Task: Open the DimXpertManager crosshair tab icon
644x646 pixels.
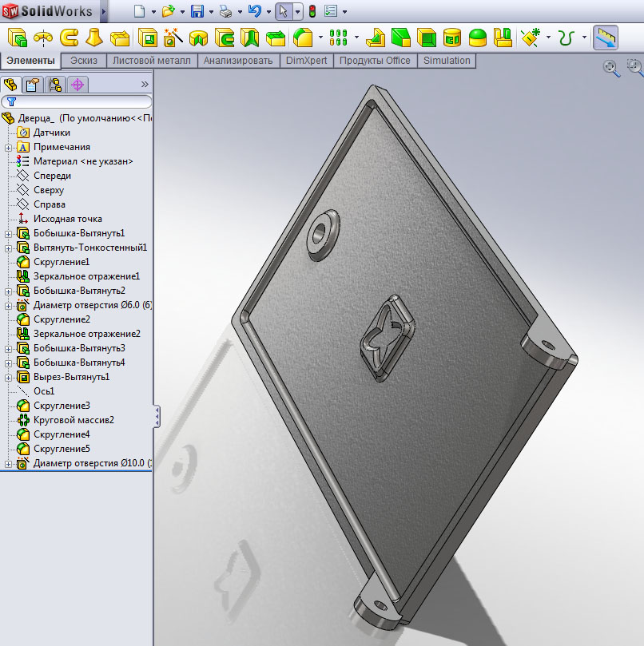Action: click(78, 84)
